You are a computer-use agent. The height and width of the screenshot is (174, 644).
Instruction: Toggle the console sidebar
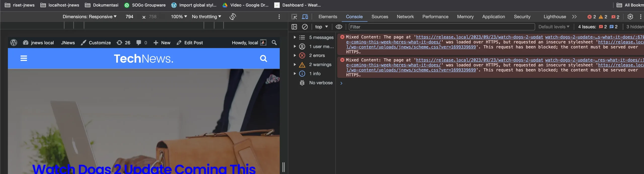pyautogui.click(x=294, y=27)
